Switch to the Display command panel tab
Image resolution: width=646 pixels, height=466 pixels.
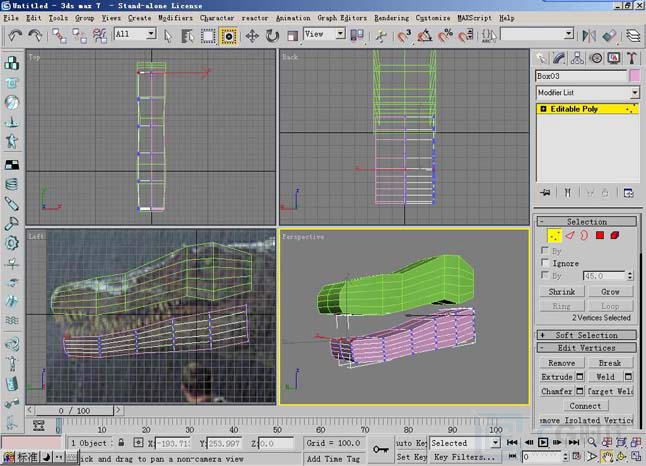614,59
